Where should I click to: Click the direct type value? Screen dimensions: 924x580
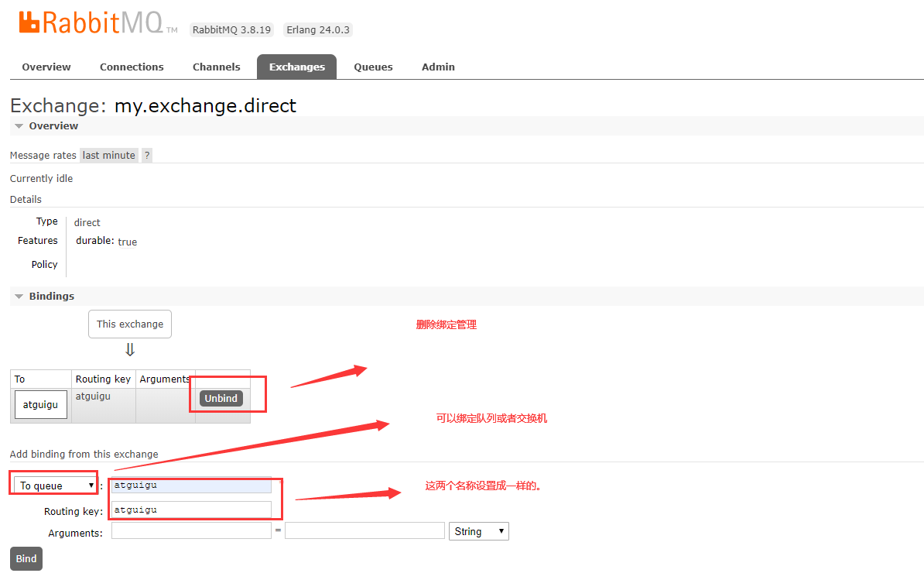87,222
